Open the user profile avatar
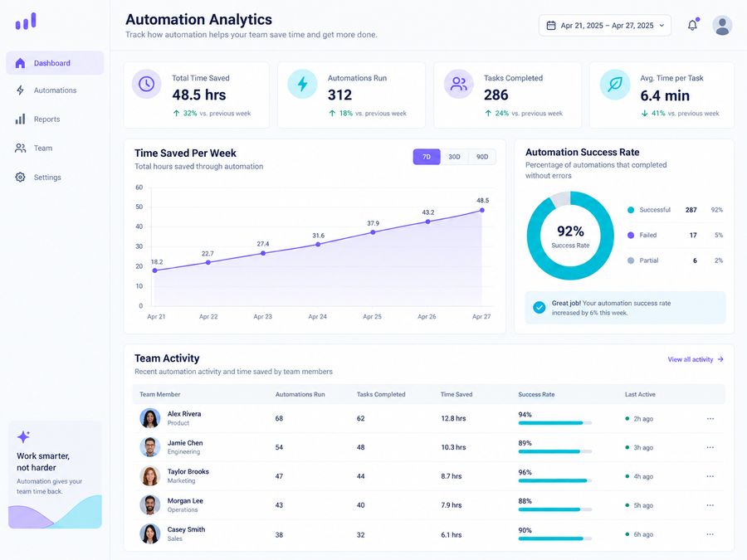Image resolution: width=747 pixels, height=560 pixels. pos(722,25)
